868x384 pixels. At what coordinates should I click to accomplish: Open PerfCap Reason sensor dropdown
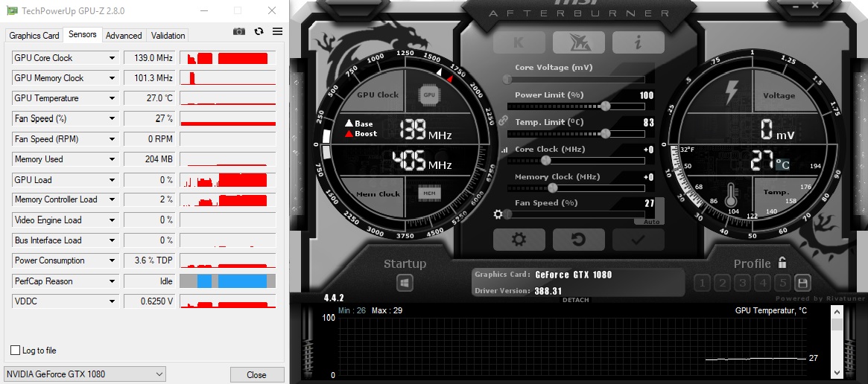(x=113, y=281)
